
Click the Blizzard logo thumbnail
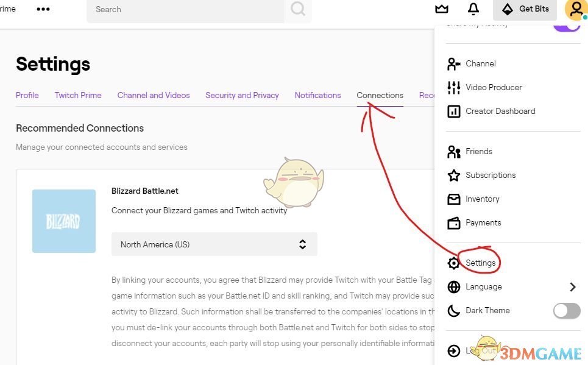[64, 221]
